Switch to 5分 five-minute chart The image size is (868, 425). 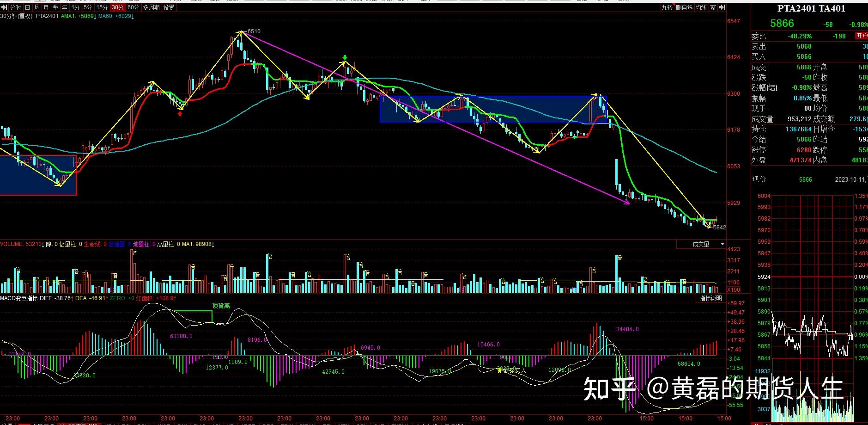coord(88,7)
